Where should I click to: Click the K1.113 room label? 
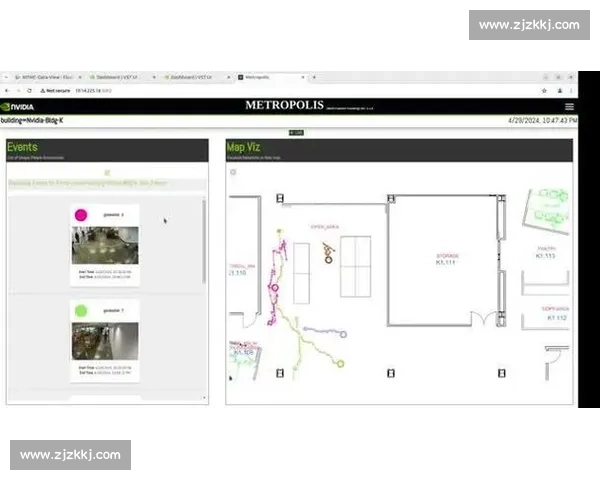coord(546,256)
